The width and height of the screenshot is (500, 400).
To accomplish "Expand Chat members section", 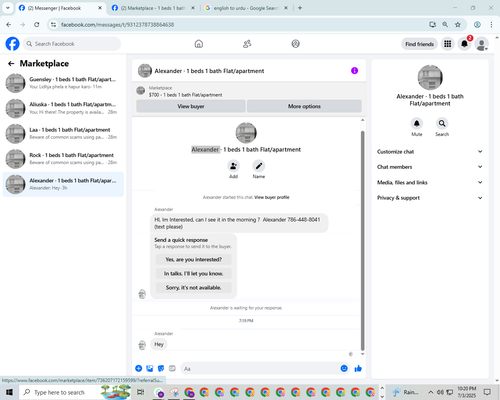I will (x=430, y=167).
